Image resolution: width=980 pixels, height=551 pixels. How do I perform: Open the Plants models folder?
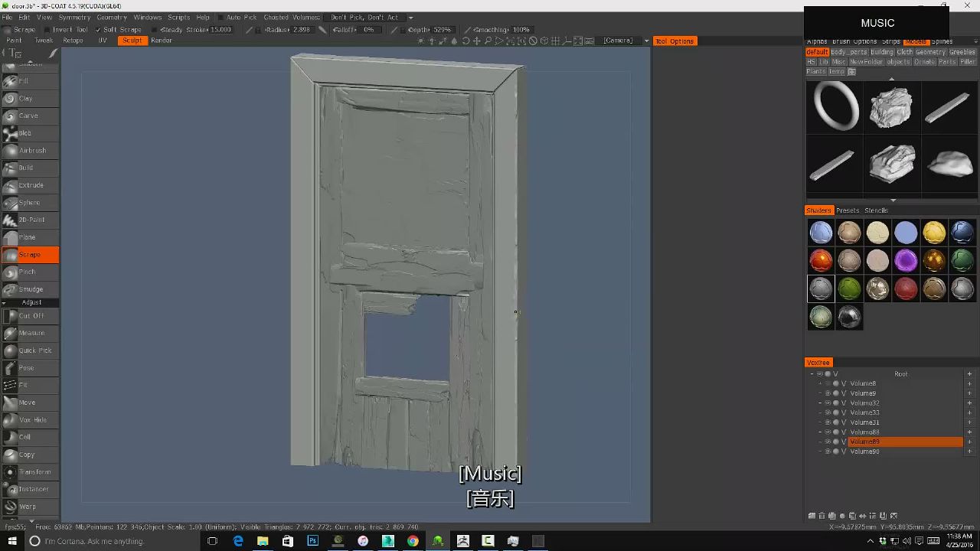[816, 72]
